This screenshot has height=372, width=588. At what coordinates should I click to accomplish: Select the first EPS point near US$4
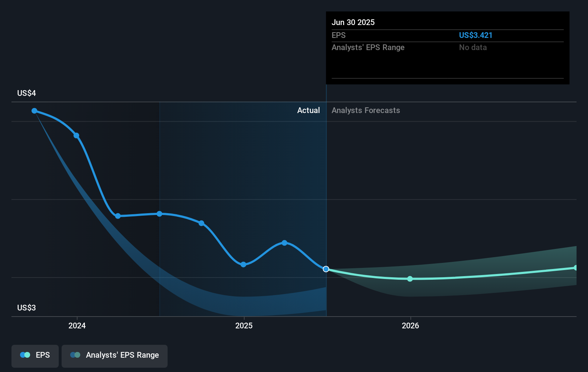pyautogui.click(x=34, y=111)
